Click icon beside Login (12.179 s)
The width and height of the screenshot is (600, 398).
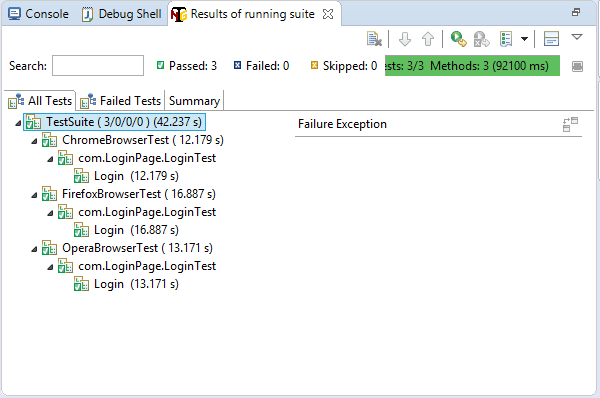click(x=81, y=176)
